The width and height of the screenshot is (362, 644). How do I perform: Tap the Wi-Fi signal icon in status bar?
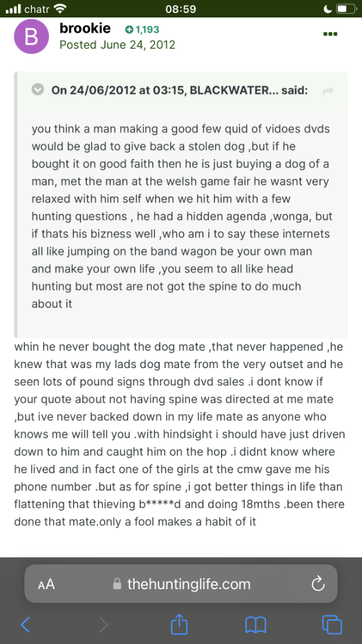coord(59,8)
